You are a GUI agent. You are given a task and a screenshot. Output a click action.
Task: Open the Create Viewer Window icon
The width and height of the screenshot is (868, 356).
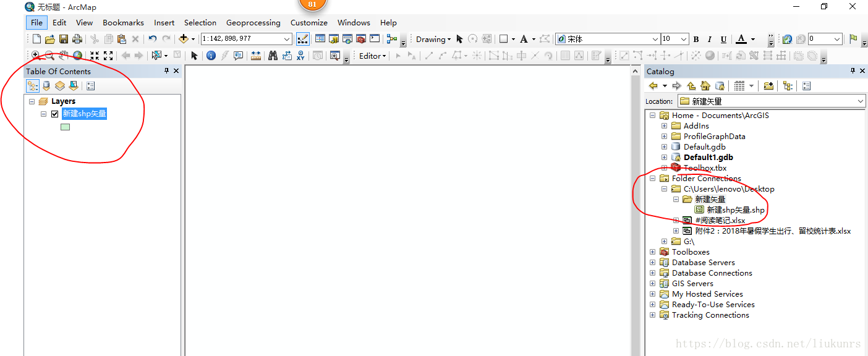(334, 56)
